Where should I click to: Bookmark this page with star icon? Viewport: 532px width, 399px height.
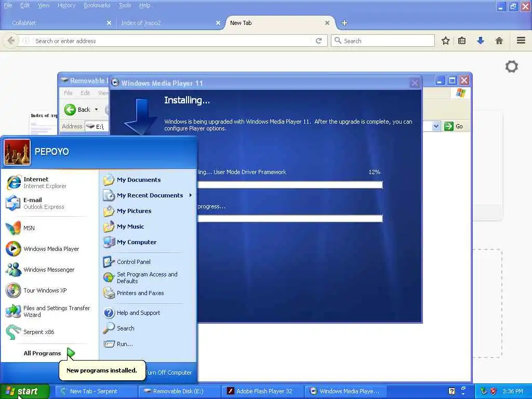pyautogui.click(x=445, y=41)
